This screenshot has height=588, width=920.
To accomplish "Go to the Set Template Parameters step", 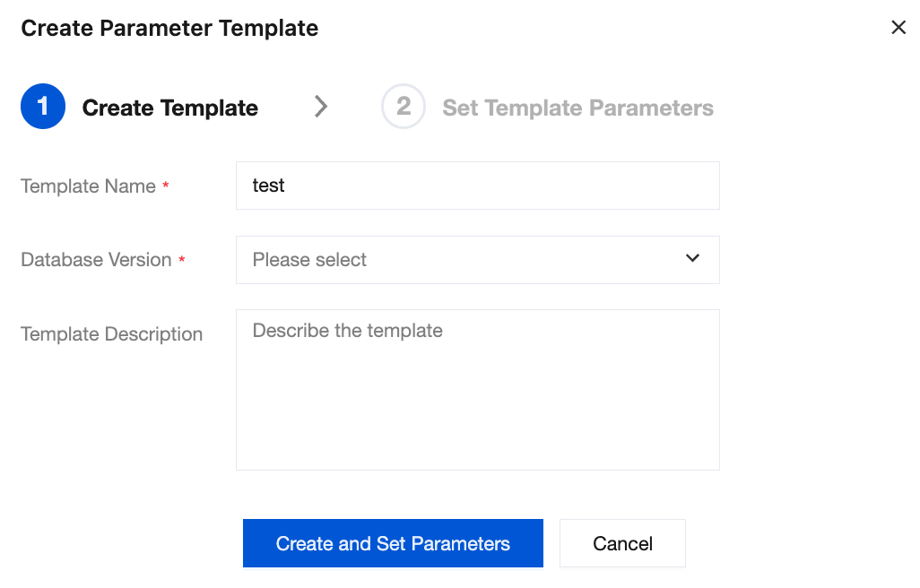I will 577,108.
